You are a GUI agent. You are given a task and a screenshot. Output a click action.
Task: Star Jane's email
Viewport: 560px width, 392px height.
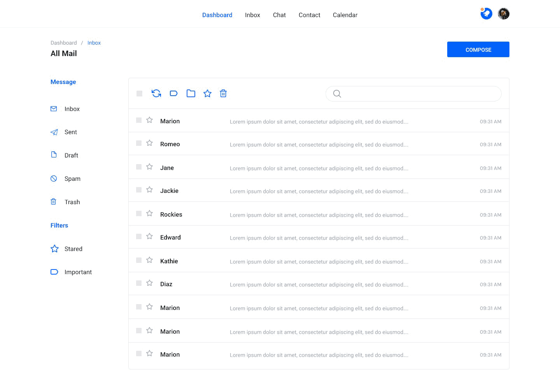click(150, 166)
